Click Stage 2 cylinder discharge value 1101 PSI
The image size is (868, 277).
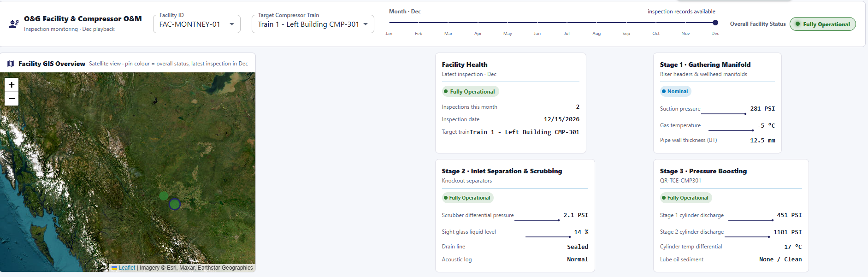787,232
